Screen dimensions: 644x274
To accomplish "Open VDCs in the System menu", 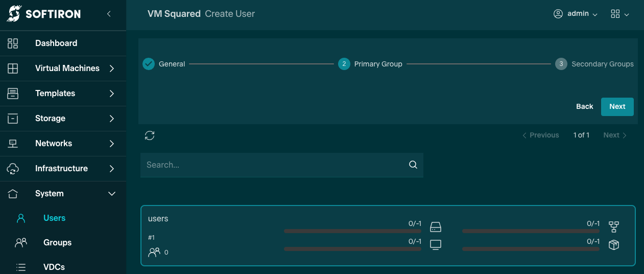I will pyautogui.click(x=54, y=267).
